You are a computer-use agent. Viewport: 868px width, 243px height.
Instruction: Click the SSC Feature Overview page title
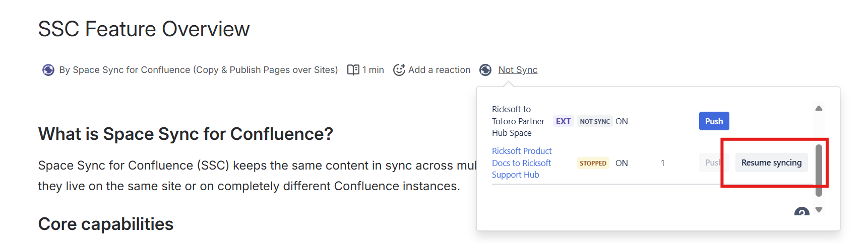tap(144, 29)
